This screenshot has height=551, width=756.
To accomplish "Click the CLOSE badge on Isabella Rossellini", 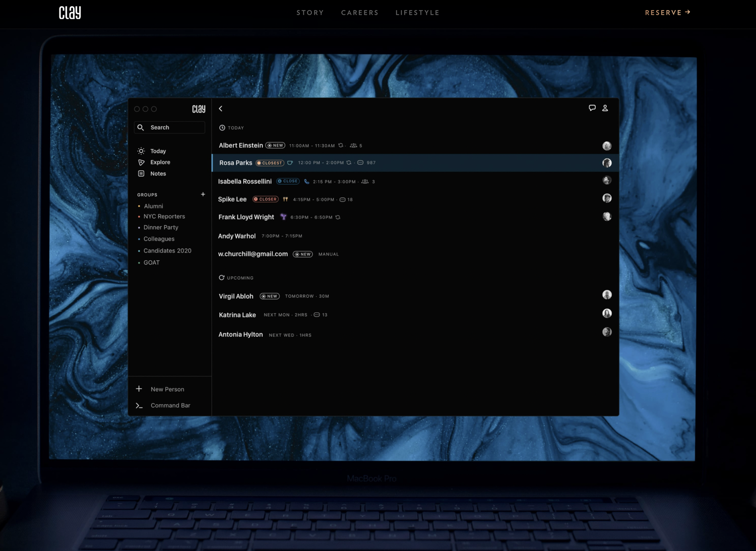I will point(288,181).
